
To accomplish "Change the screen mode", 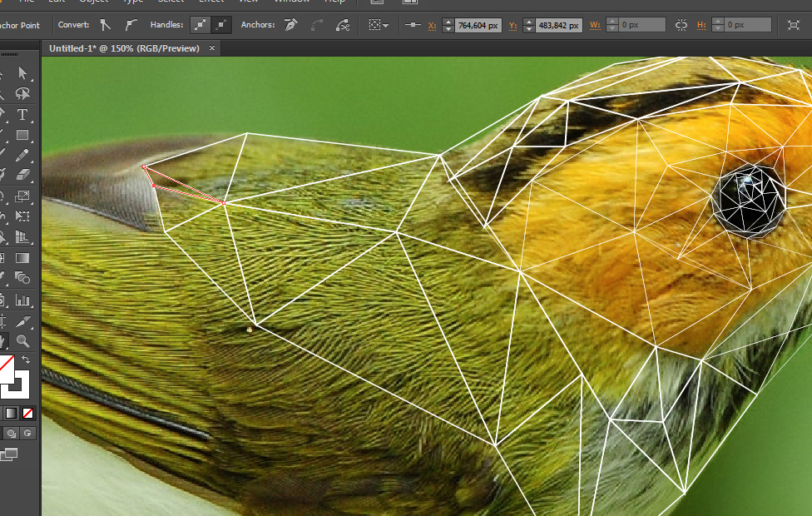I will [9, 455].
